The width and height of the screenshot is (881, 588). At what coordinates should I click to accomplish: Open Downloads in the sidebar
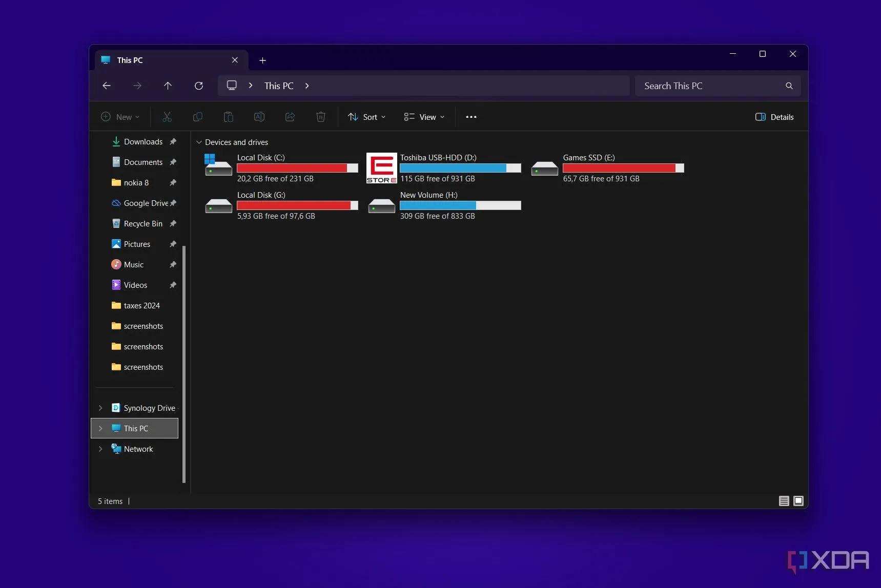pyautogui.click(x=143, y=141)
